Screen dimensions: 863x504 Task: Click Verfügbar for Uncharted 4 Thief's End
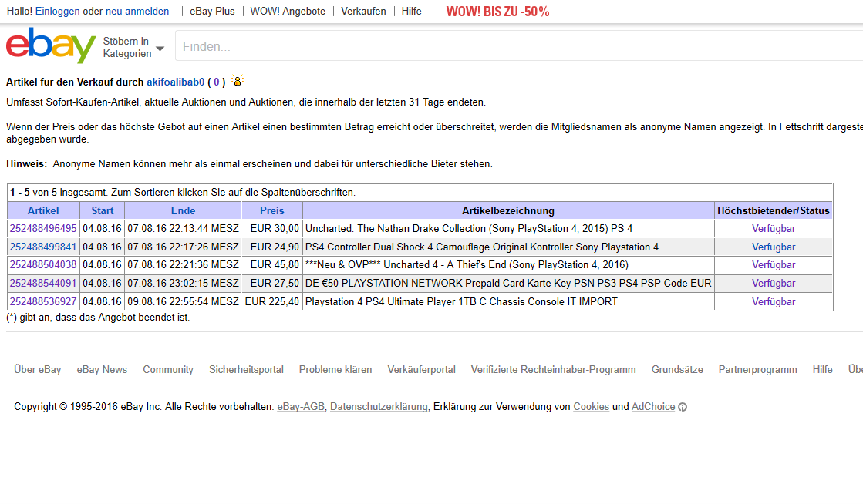point(774,264)
